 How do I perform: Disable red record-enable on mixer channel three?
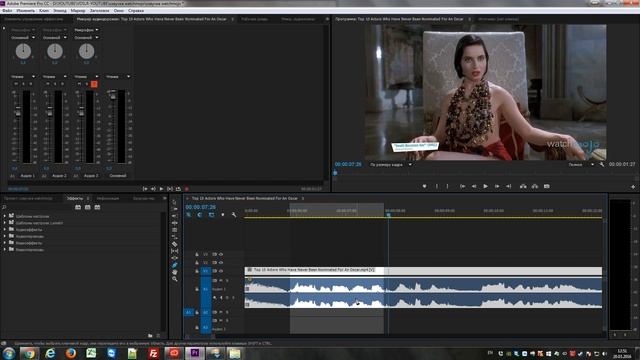tap(94, 84)
